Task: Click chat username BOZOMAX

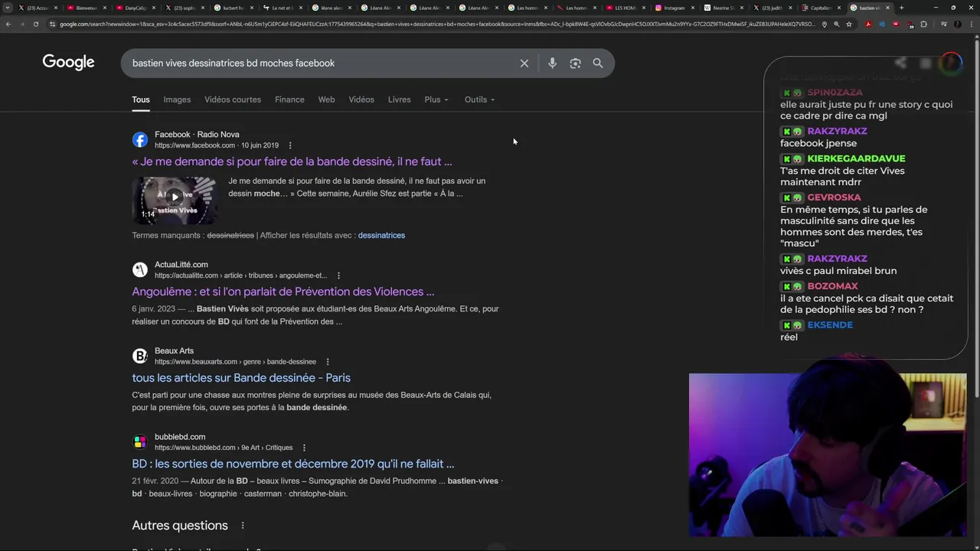Action: (x=832, y=286)
